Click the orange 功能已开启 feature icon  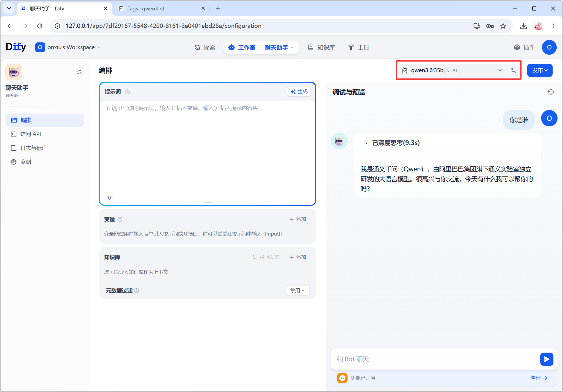tap(342, 378)
